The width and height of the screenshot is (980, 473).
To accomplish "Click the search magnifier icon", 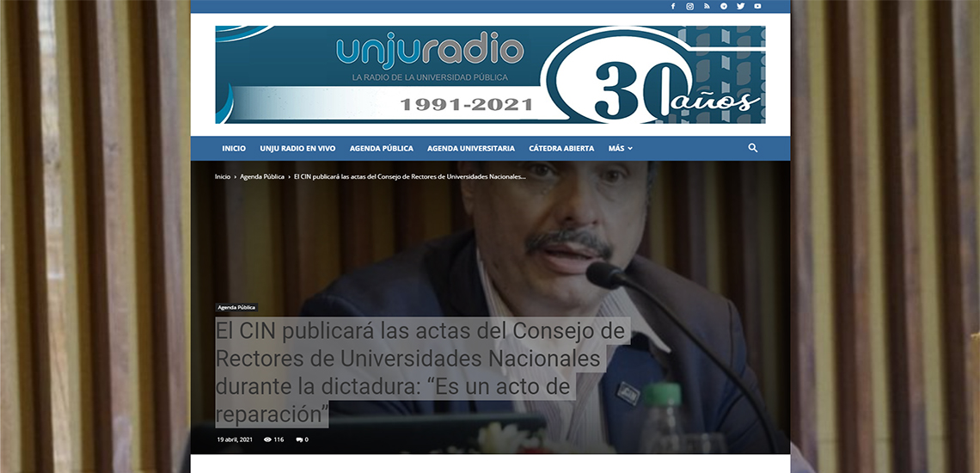I will coord(752,148).
